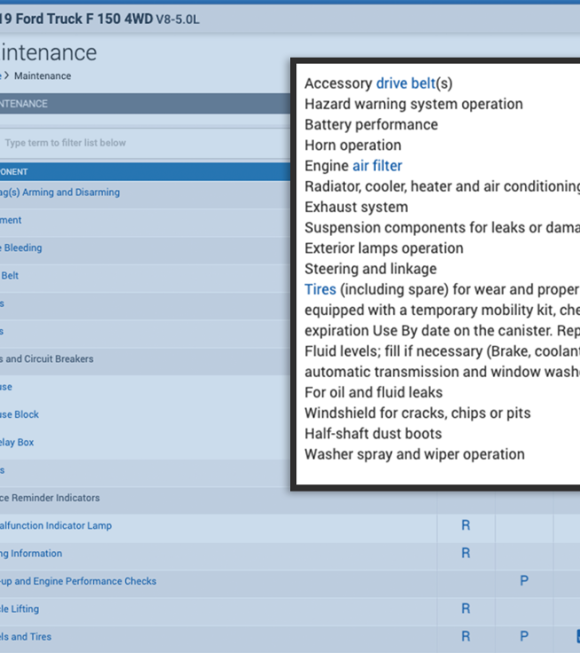Click R icon in Information row

tap(465, 553)
